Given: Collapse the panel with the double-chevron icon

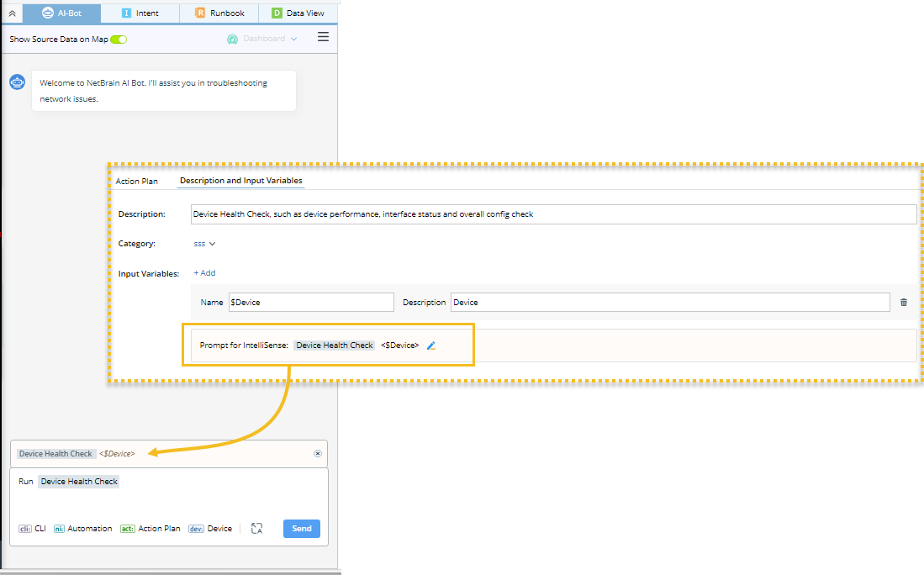Looking at the screenshot, I should click(x=12, y=13).
